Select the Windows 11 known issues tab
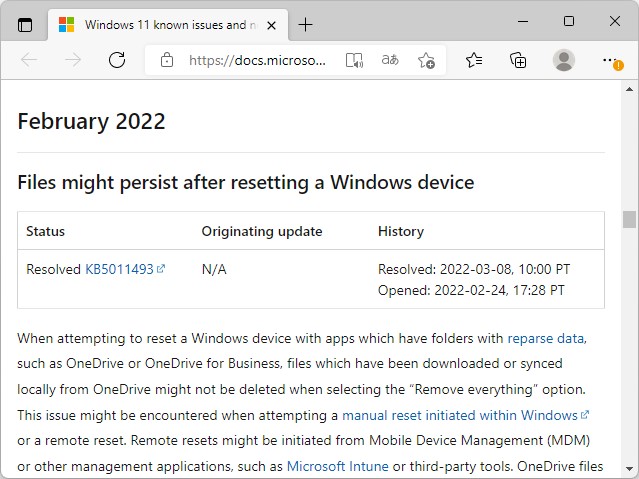This screenshot has width=639, height=479. pyautogui.click(x=168, y=25)
